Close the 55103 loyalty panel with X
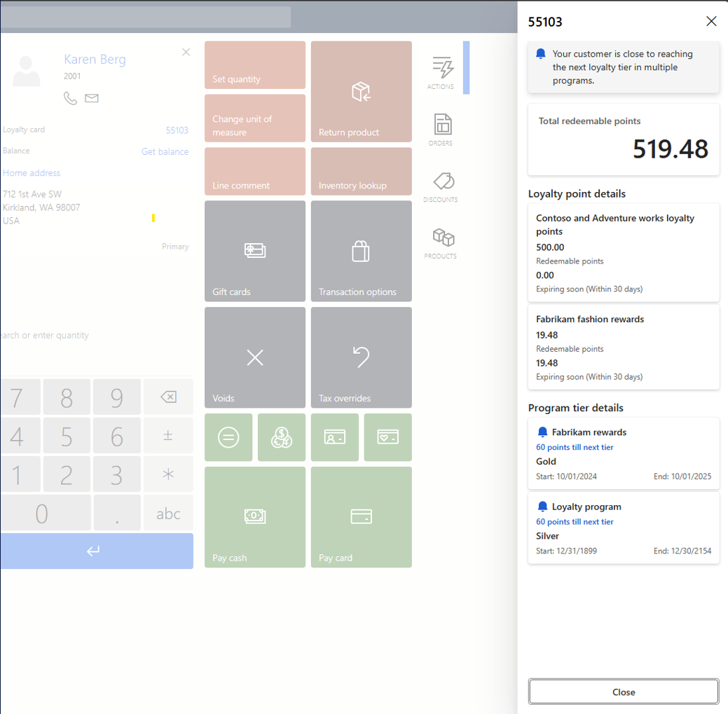The width and height of the screenshot is (728, 714). point(710,21)
